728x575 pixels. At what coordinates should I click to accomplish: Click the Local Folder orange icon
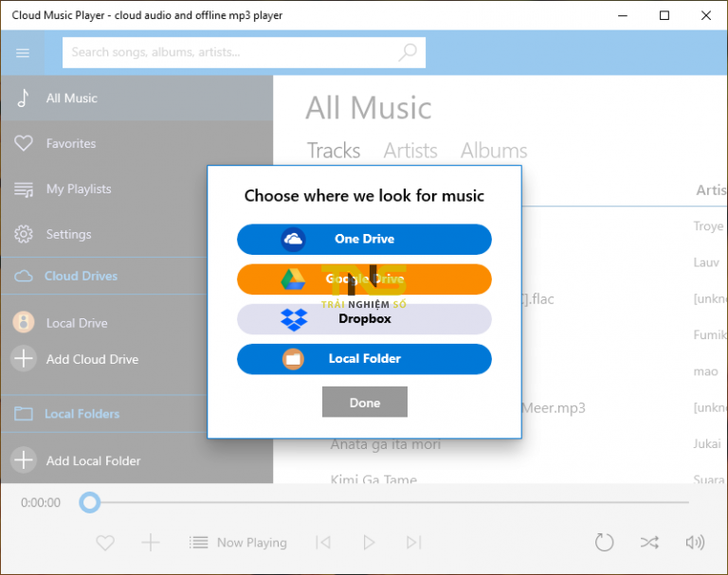click(293, 359)
